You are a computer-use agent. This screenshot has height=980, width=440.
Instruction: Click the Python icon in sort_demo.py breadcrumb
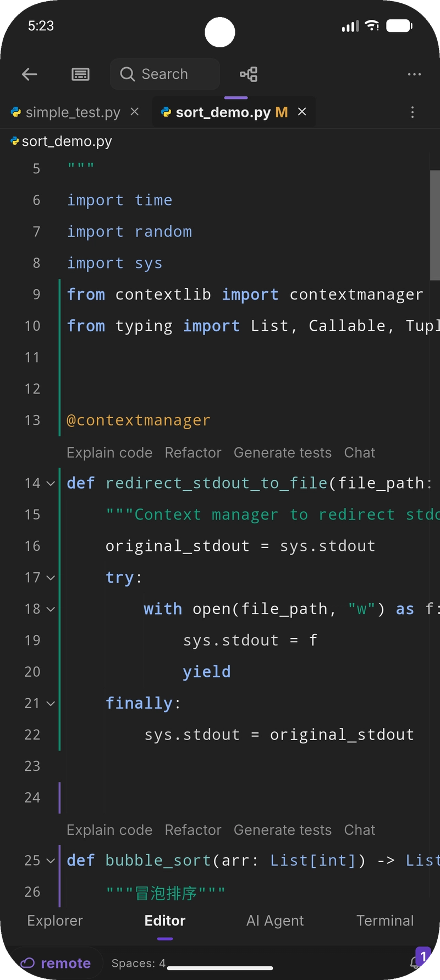pos(15,141)
